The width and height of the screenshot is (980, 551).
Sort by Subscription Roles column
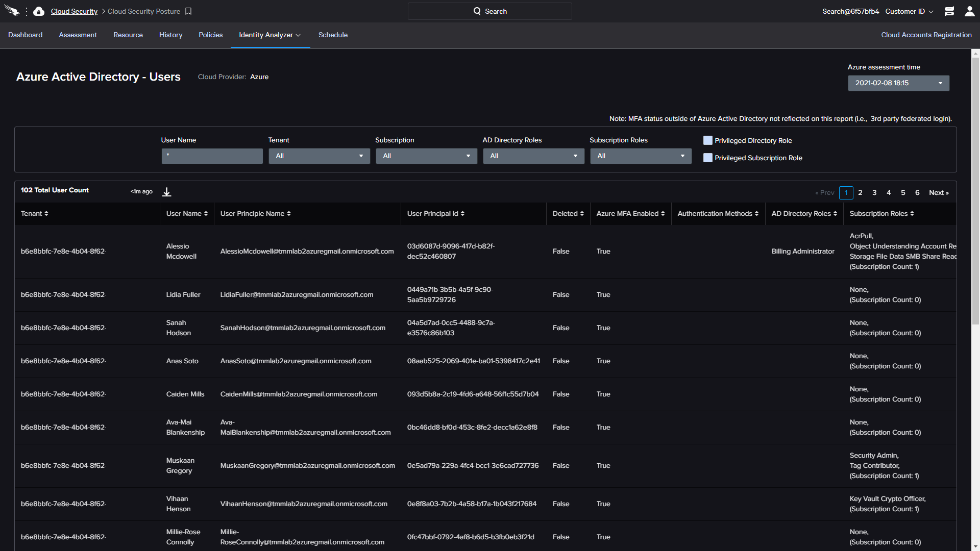tap(881, 214)
